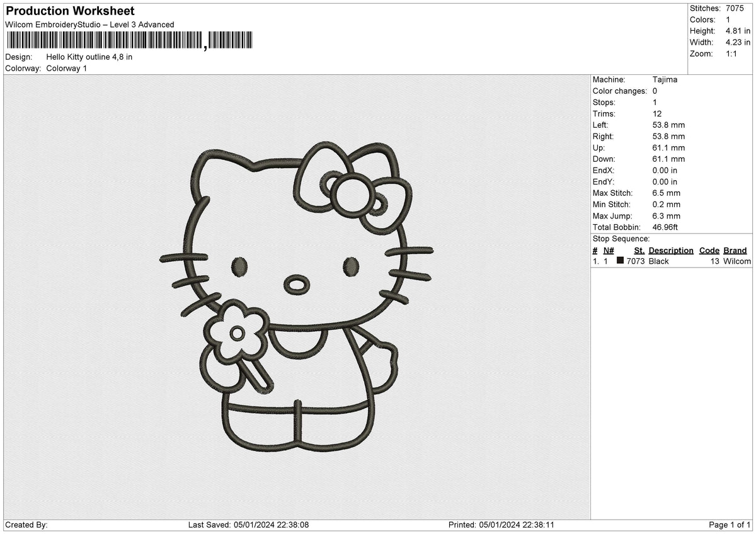
Task: Click the Up value 61.1 mm
Action: click(x=668, y=147)
